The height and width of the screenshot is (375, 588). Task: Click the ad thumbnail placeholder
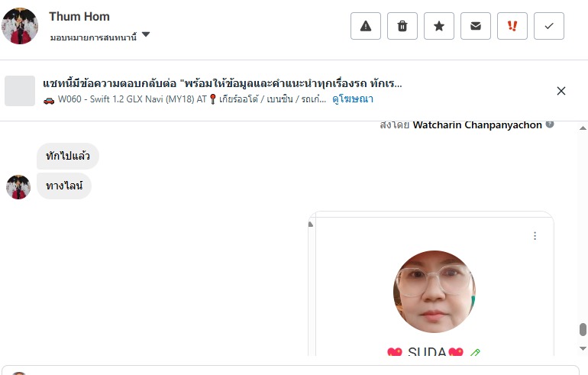click(x=20, y=91)
